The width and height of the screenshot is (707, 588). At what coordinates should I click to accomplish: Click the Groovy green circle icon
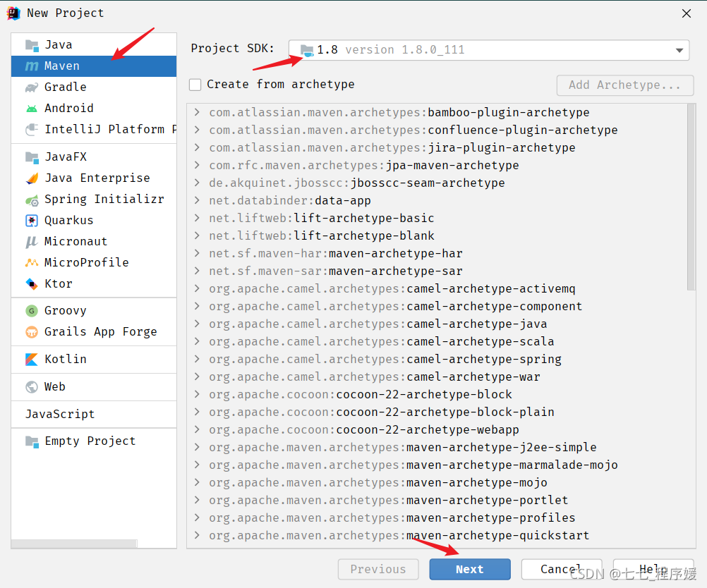pyautogui.click(x=32, y=310)
